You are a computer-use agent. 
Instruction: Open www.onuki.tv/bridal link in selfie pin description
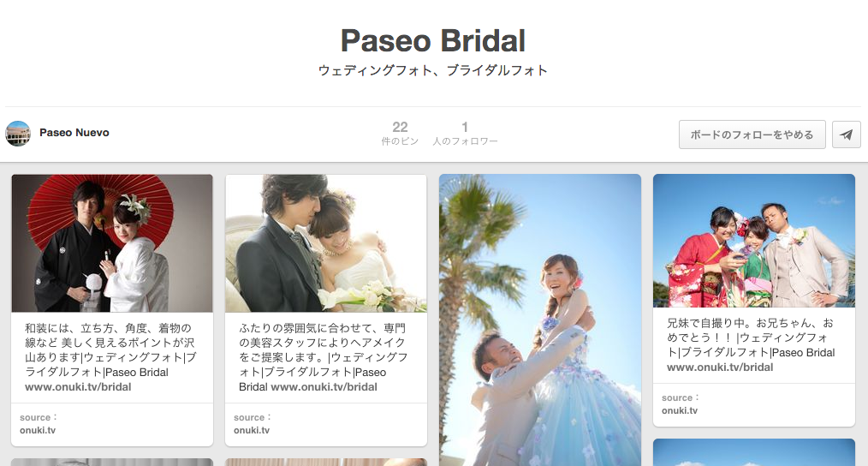pos(720,367)
